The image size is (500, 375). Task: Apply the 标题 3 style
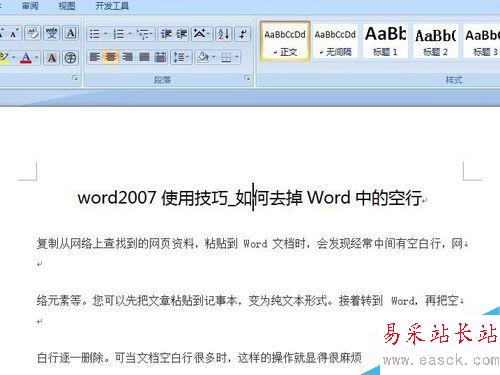tap(482, 42)
